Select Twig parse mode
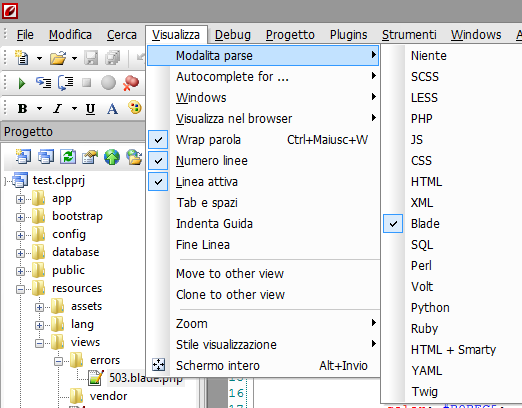 tap(424, 392)
